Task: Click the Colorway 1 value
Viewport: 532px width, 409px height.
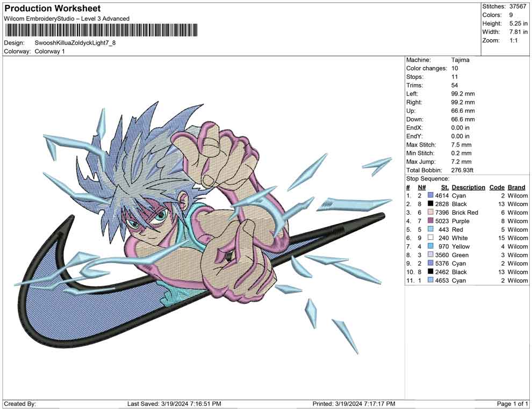Action: pyautogui.click(x=49, y=52)
